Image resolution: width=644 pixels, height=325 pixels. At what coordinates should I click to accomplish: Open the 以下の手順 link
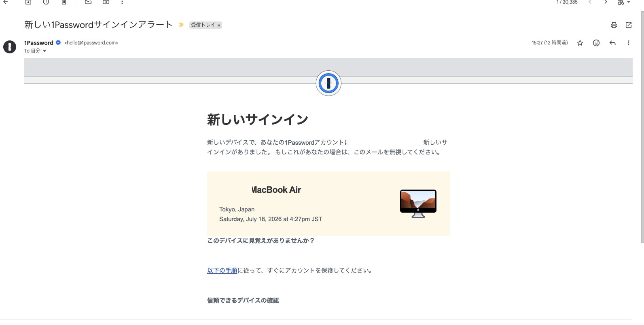222,270
